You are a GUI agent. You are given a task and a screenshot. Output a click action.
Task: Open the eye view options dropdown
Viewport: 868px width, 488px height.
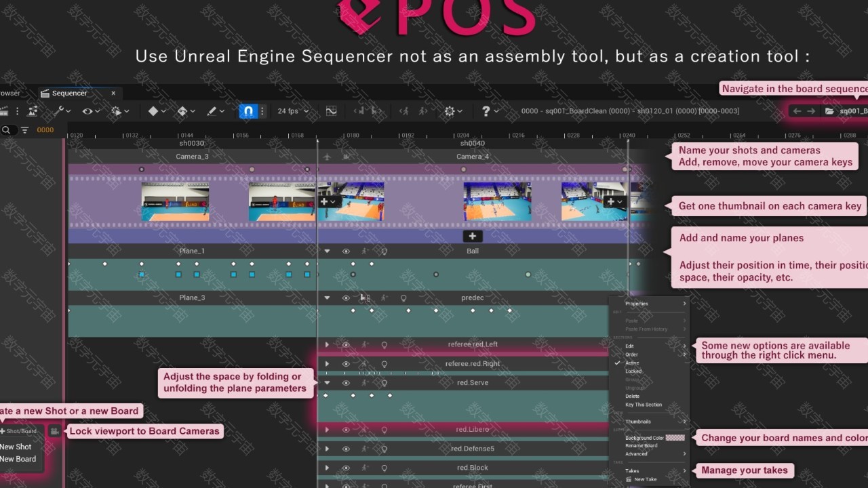pyautogui.click(x=90, y=111)
